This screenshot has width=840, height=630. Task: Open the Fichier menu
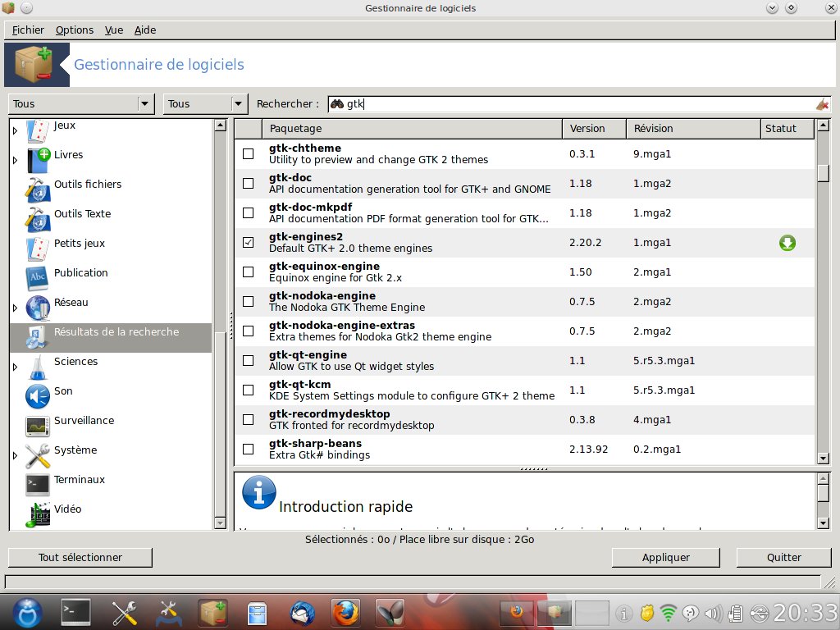click(x=28, y=30)
